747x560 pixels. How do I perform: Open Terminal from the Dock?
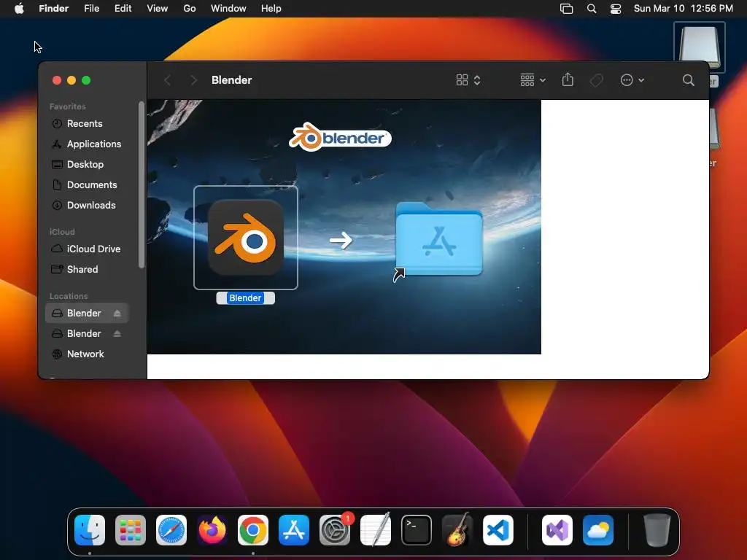417,530
